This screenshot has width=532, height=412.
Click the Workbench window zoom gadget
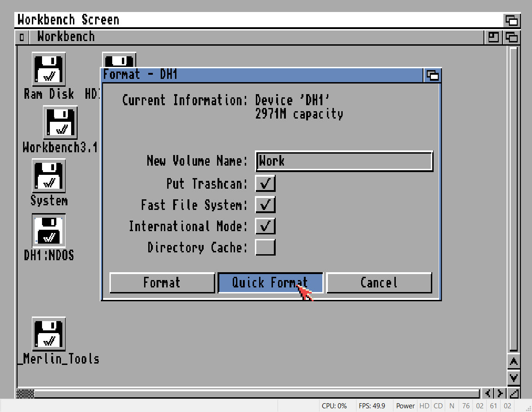[x=493, y=37]
